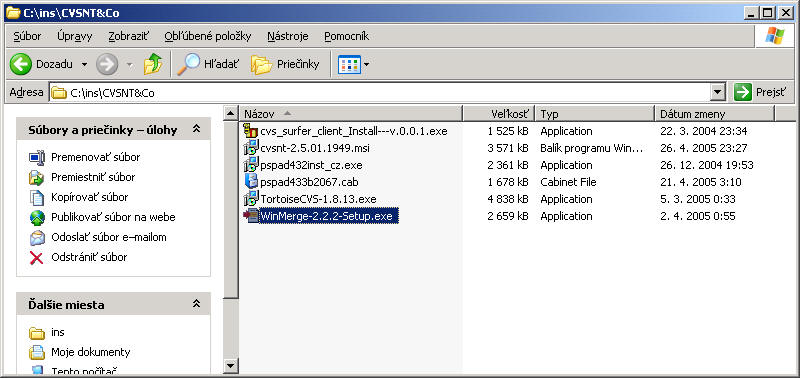Click the cvs_surfer installer file icon
The image size is (800, 378).
(251, 131)
